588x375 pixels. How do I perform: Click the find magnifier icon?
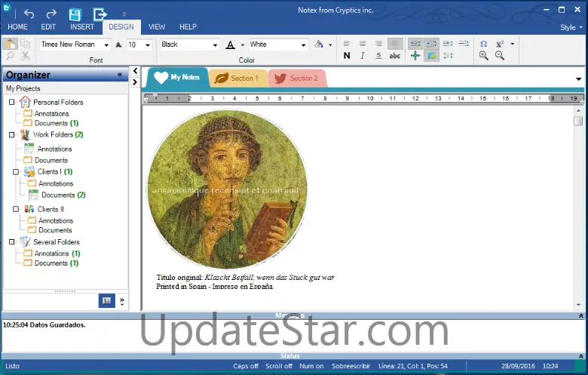point(10,56)
